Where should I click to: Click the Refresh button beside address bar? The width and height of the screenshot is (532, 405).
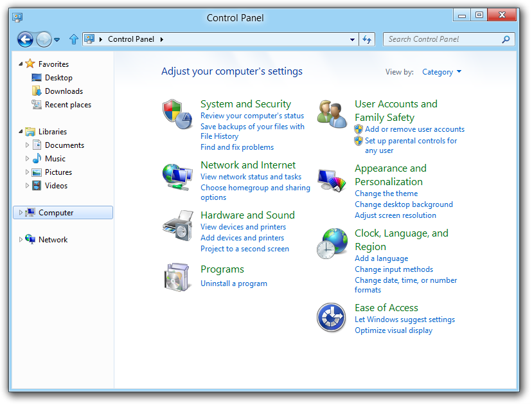tap(367, 39)
